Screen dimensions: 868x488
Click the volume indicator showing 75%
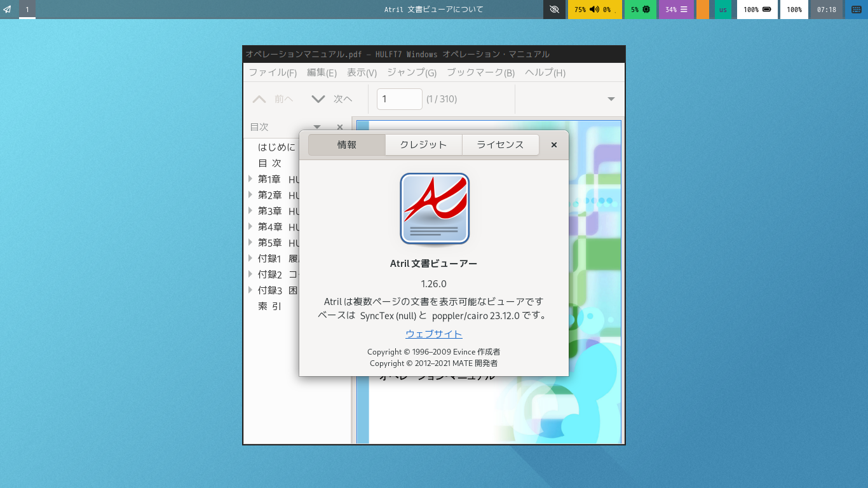pos(594,10)
